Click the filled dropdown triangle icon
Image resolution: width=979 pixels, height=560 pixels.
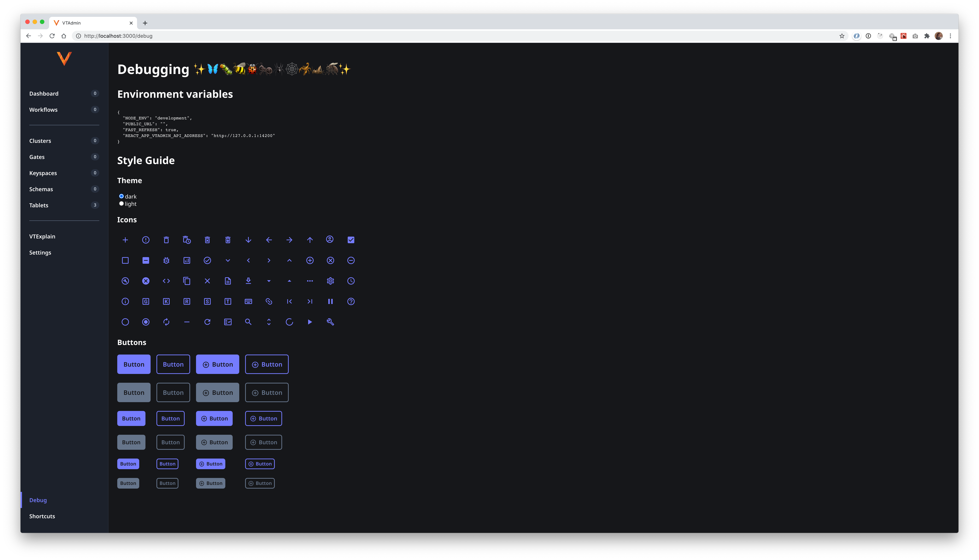click(269, 281)
